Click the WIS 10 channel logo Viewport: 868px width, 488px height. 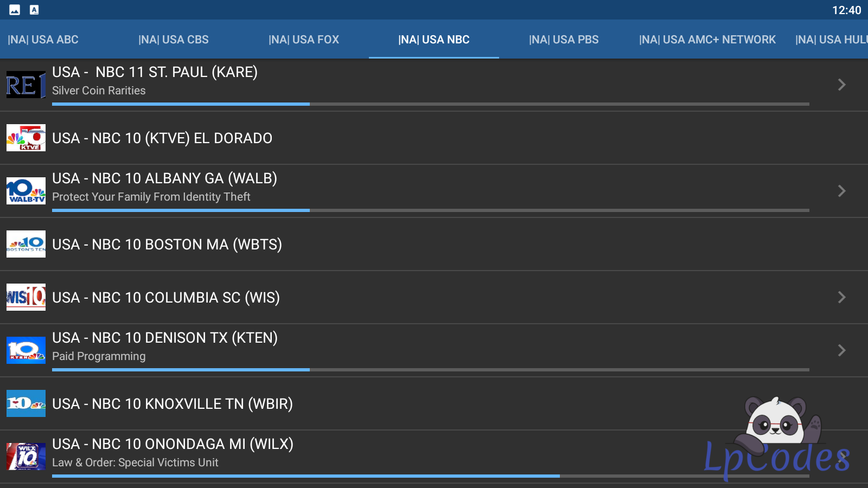click(x=25, y=297)
